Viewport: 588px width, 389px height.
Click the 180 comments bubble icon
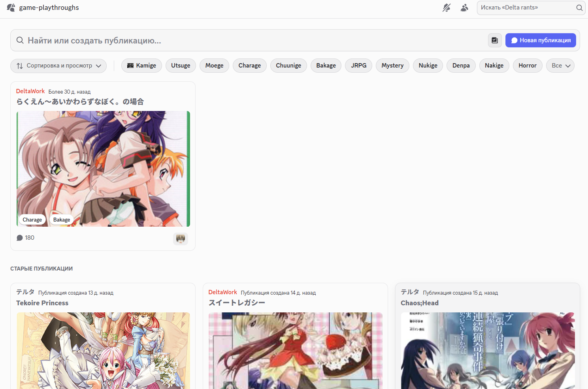(x=20, y=238)
